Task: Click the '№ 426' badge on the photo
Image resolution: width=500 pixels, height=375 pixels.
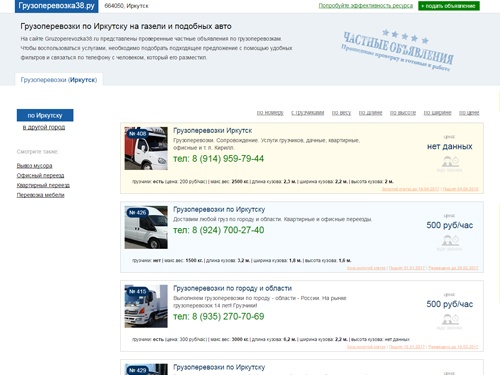Action: [x=137, y=213]
